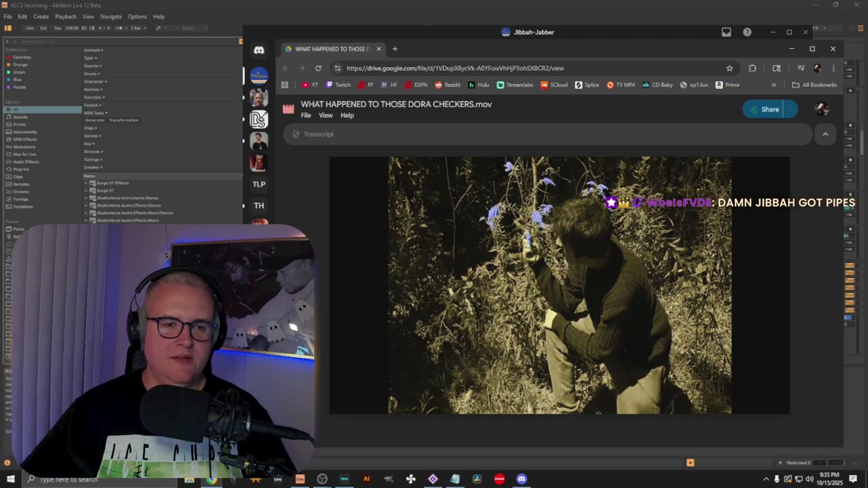The image size is (868, 488).
Task: Open the View menu in Drive viewer
Action: pyautogui.click(x=325, y=115)
